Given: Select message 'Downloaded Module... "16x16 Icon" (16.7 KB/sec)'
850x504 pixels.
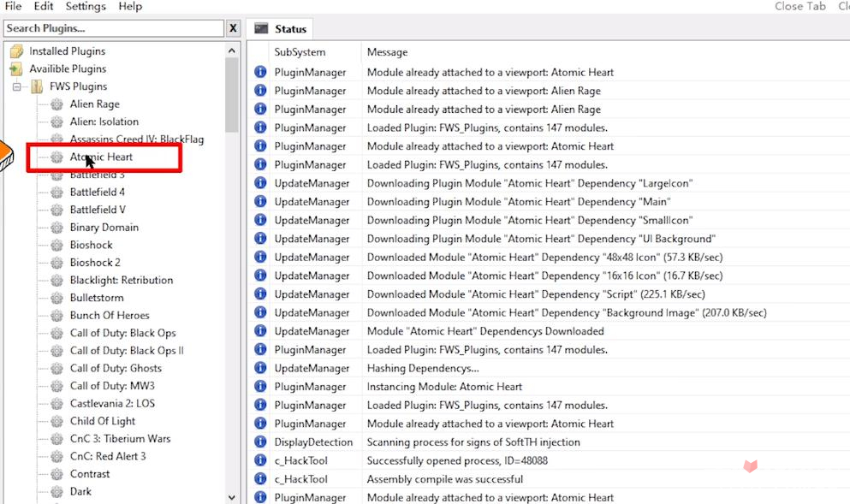Looking at the screenshot, I should click(544, 276).
